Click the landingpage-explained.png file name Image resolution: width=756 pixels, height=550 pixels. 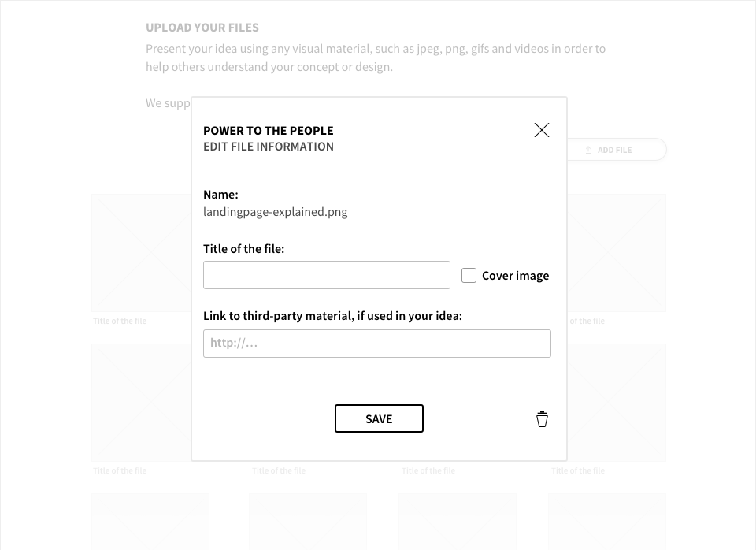[x=276, y=212]
